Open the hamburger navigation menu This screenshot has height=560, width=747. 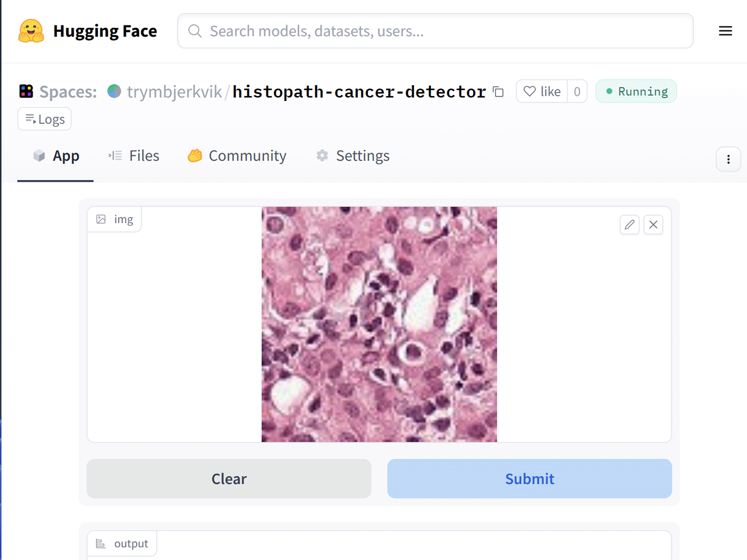725,31
